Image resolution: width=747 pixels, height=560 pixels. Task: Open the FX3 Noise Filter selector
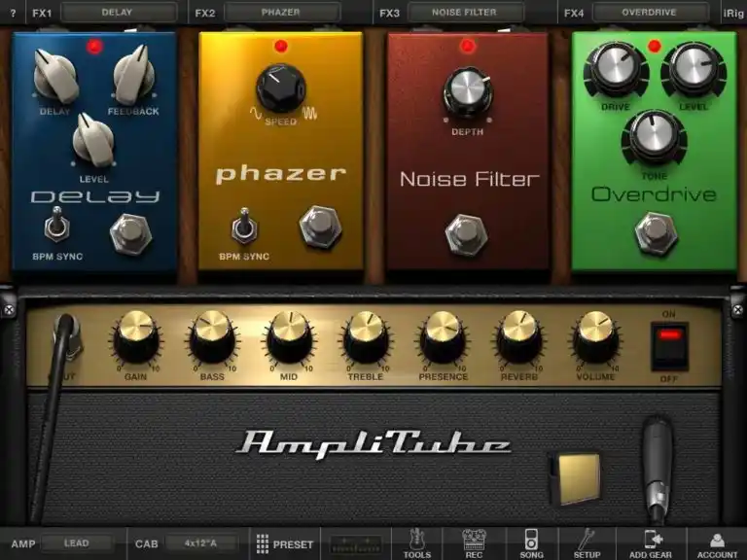465,13
